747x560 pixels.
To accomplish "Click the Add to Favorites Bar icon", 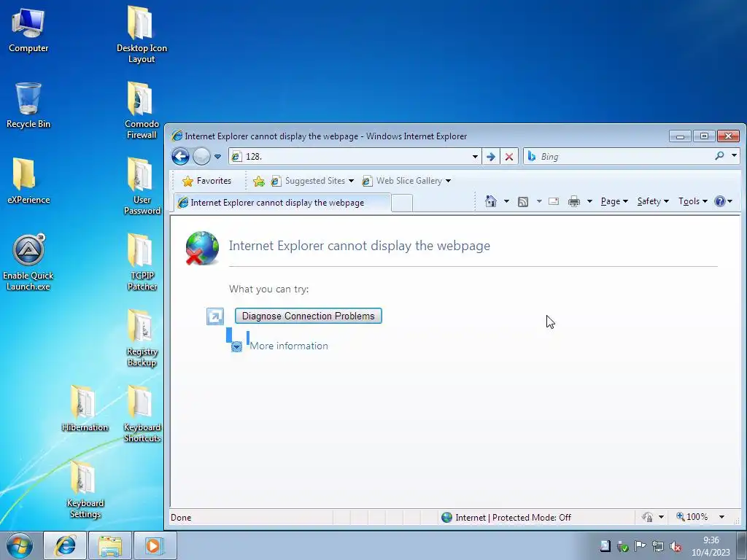I will point(259,181).
